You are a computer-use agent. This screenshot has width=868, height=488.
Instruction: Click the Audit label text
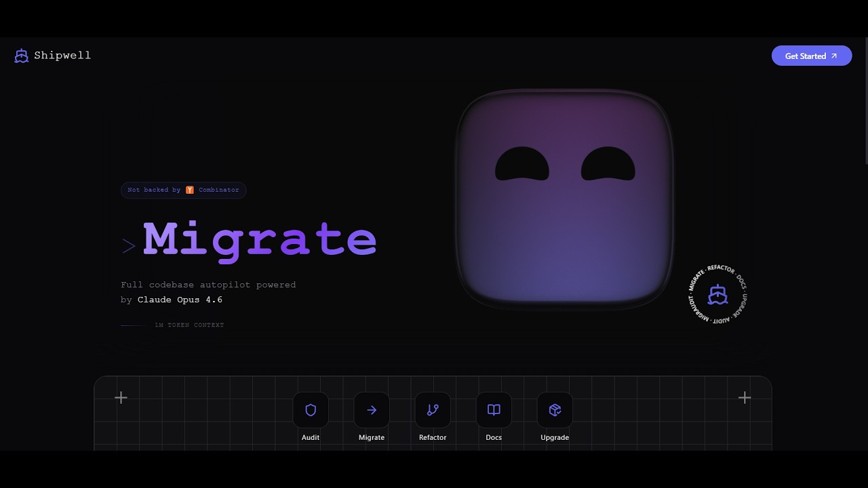pyautogui.click(x=311, y=438)
